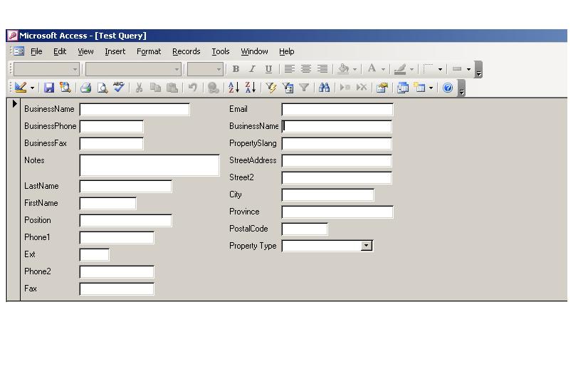Click the Copy icon
The image size is (588, 374).
155,88
